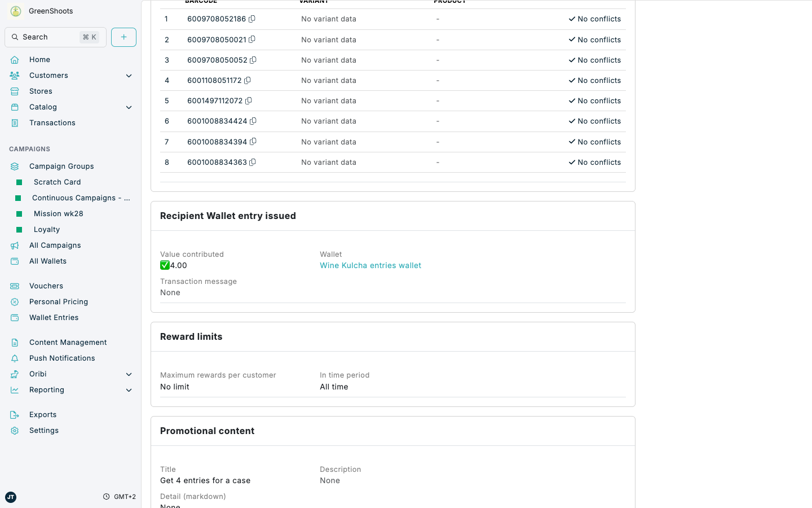
Task: Expand the Oribi menu chevron
Action: coord(129,374)
